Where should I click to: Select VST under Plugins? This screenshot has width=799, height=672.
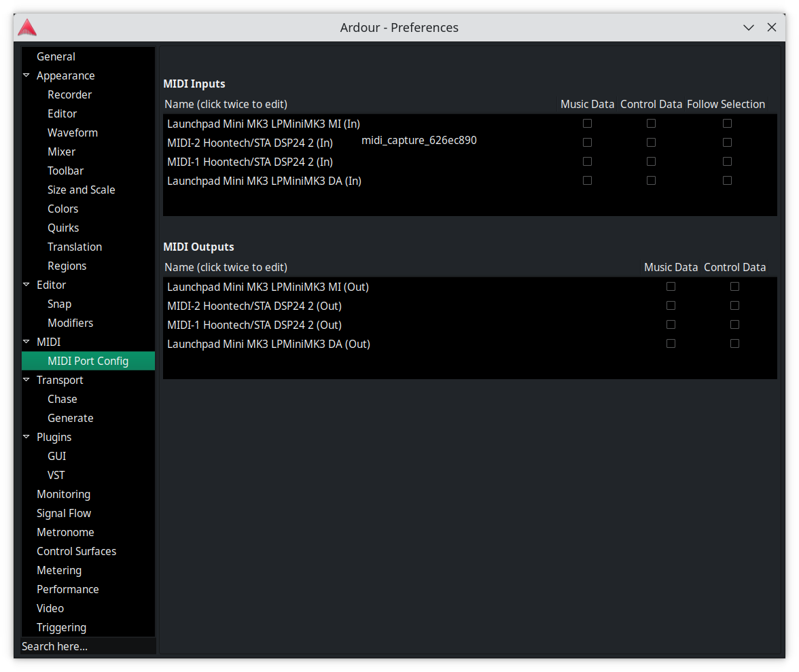[x=56, y=476]
